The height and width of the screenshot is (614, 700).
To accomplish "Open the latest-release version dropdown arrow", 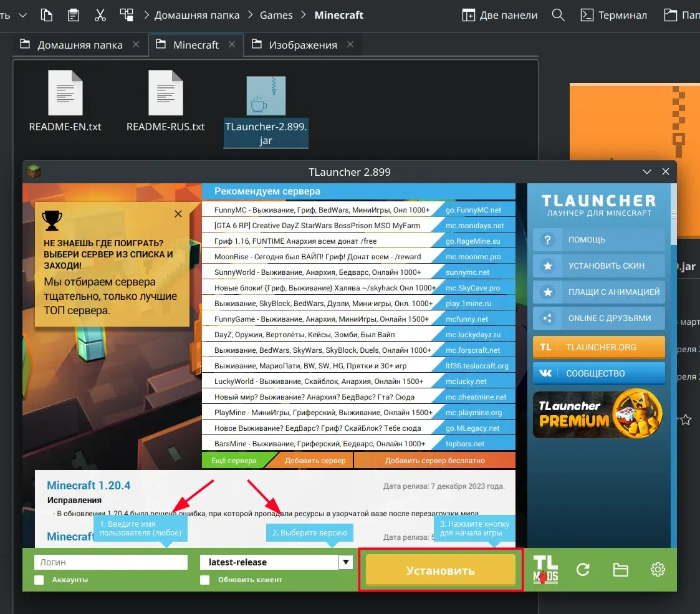I will pyautogui.click(x=346, y=562).
